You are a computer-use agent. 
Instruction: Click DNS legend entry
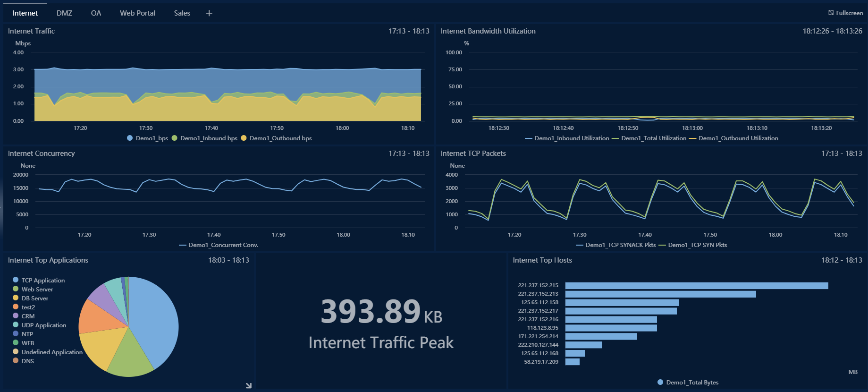[23, 361]
